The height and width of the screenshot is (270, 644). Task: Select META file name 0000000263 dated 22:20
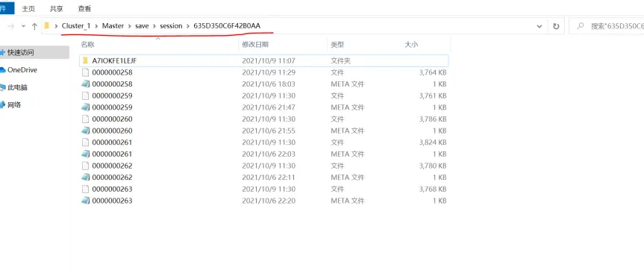click(112, 201)
